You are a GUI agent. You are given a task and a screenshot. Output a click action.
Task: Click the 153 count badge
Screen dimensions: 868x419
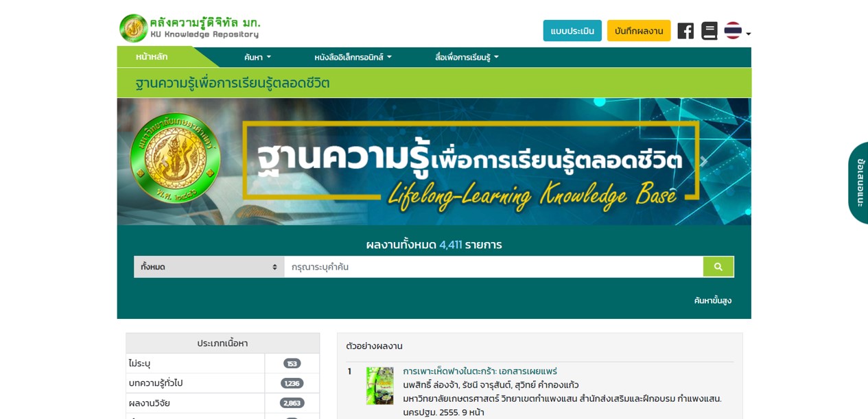click(x=292, y=363)
